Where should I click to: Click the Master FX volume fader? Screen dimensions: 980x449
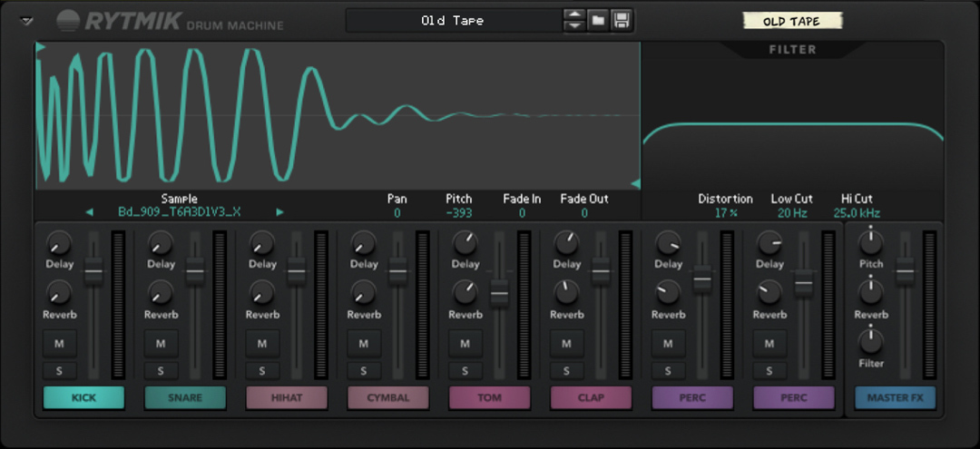[905, 271]
